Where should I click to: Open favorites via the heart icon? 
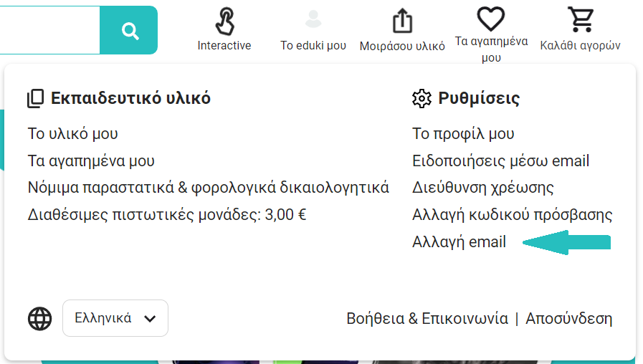491,19
